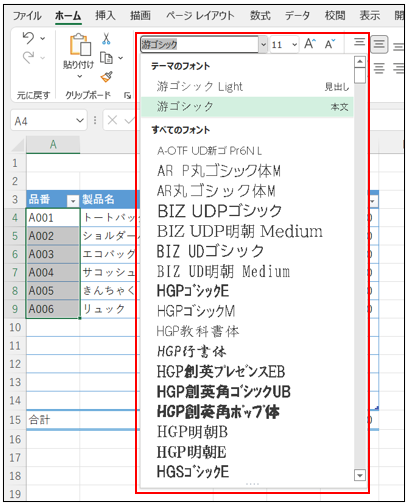
Task: Choose HGP創英角ゴシックUB font
Action: click(247, 391)
